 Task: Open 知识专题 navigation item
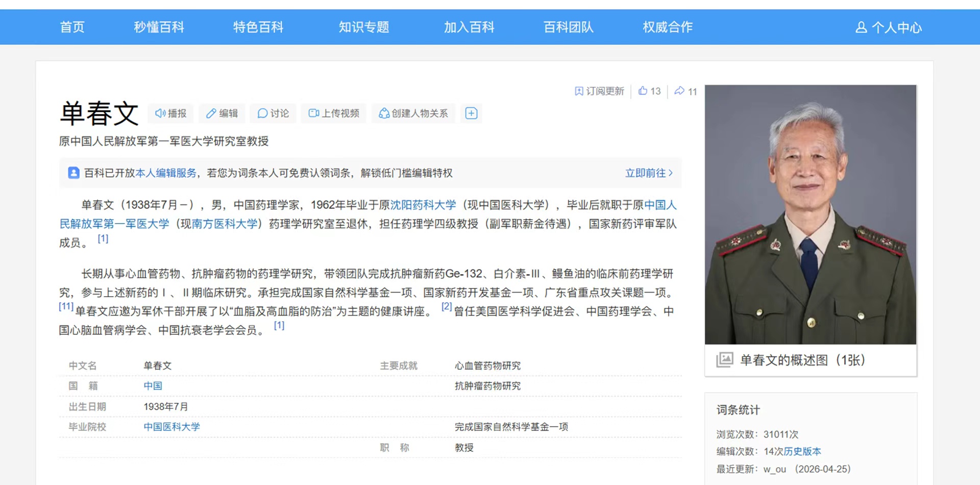(364, 27)
